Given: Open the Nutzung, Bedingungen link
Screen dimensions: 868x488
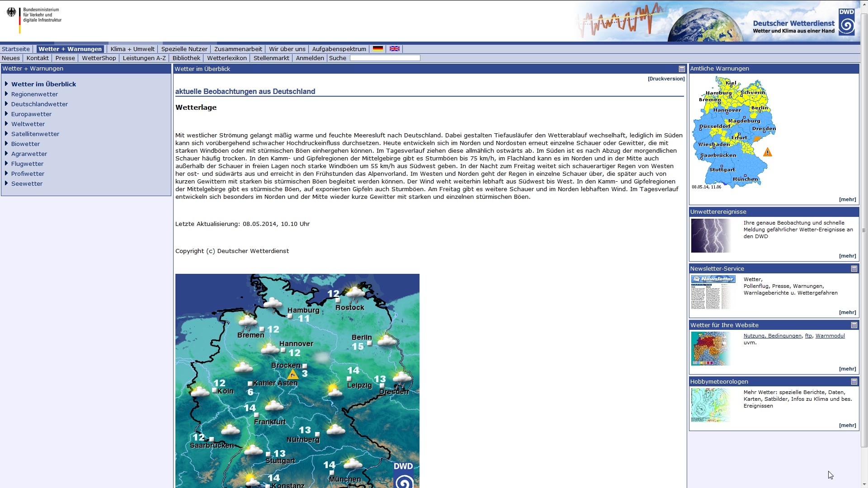Looking at the screenshot, I should 773,336.
